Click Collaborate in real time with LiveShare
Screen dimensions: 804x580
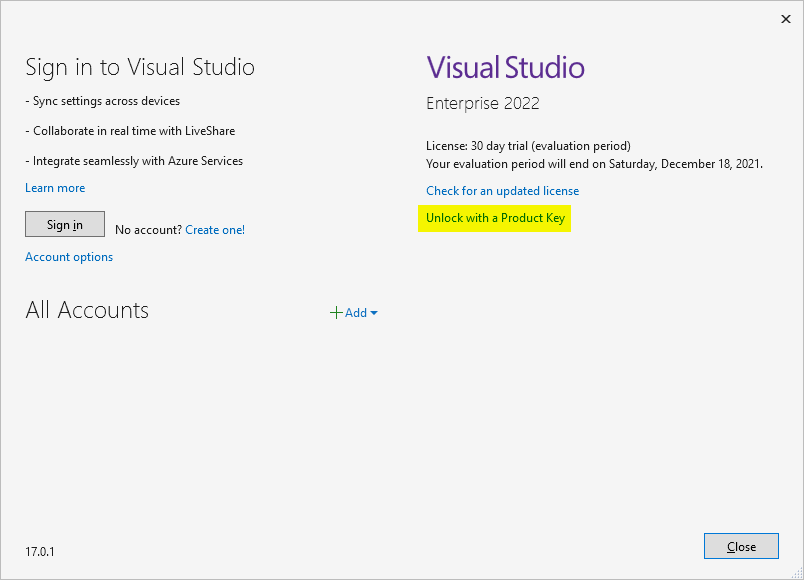pos(130,131)
